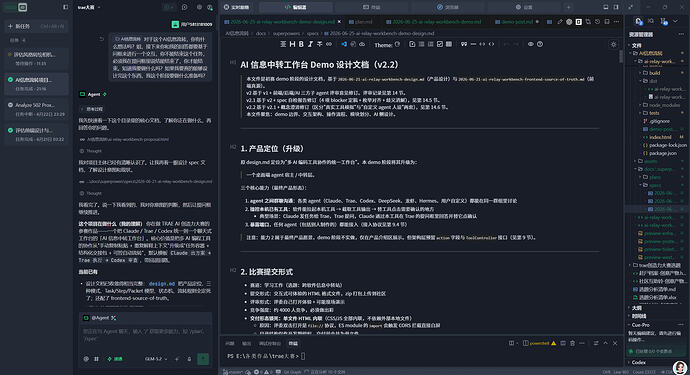Insert a blockquote using the quote icon
This screenshot has width=690, height=375.
(x=464, y=44)
